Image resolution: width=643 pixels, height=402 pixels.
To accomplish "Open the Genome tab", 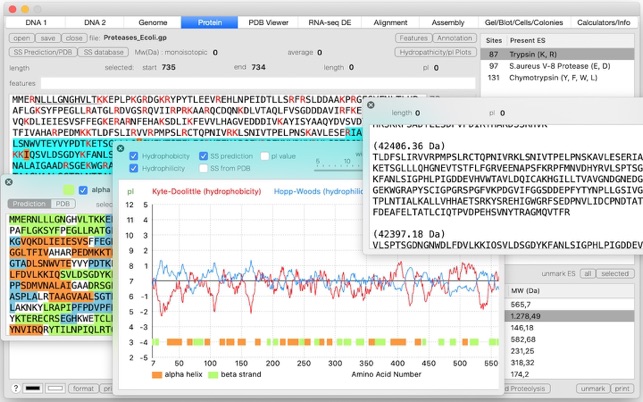I will tap(153, 23).
